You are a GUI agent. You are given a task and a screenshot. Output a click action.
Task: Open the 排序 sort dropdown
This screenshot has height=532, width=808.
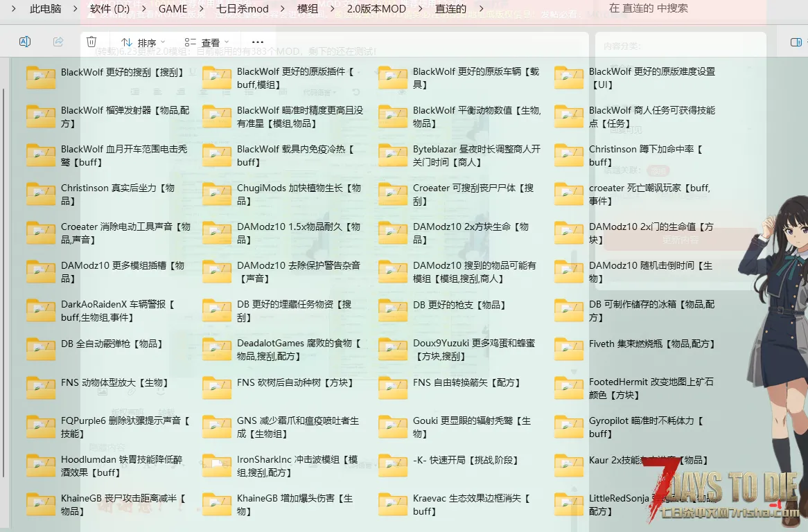(x=143, y=42)
